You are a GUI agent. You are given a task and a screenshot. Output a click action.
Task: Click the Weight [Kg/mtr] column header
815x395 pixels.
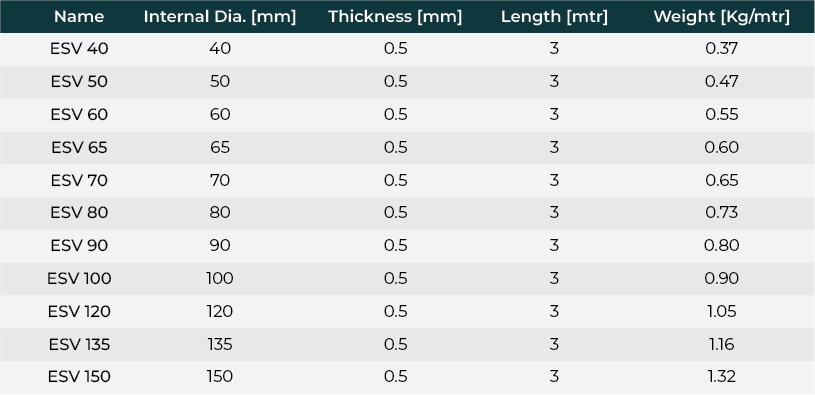tap(721, 17)
